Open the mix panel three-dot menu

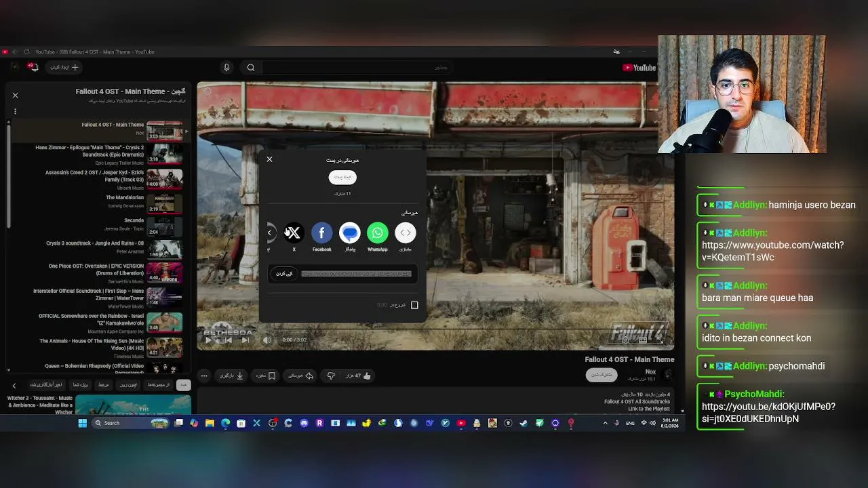click(15, 111)
